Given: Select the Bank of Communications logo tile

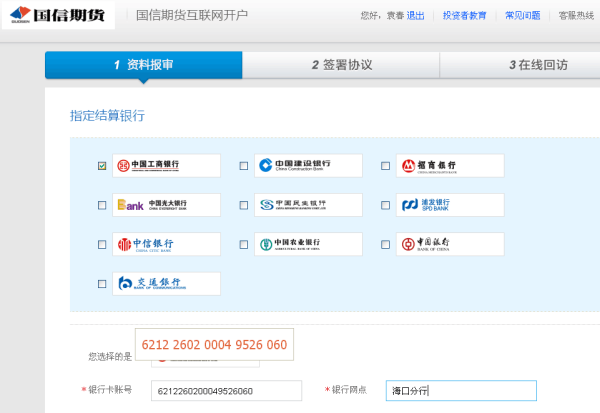Looking at the screenshot, I should coord(166,284).
